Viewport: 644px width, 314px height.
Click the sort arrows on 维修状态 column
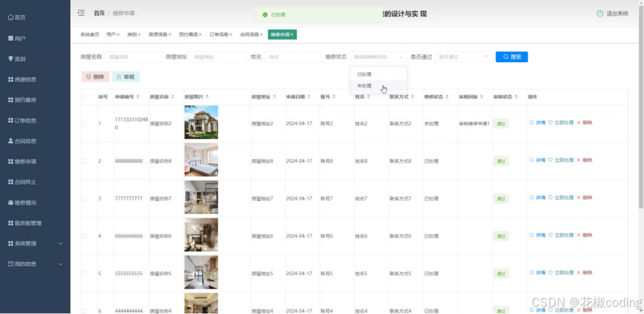pyautogui.click(x=447, y=97)
